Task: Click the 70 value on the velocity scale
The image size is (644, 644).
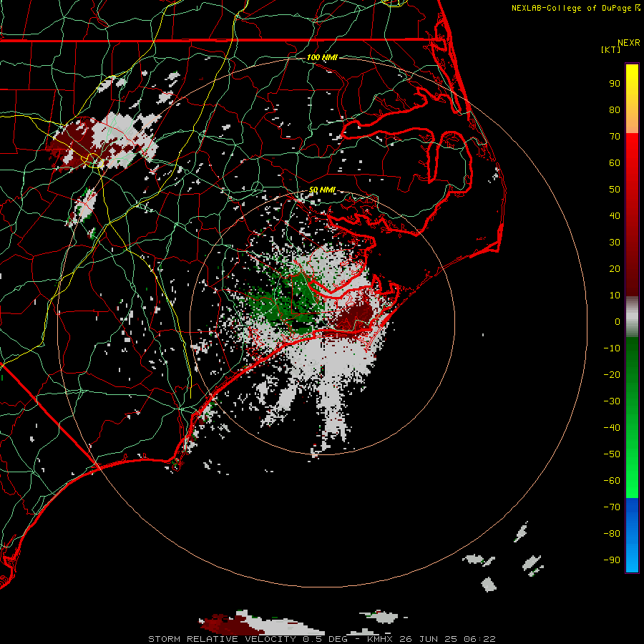Action: pos(615,137)
